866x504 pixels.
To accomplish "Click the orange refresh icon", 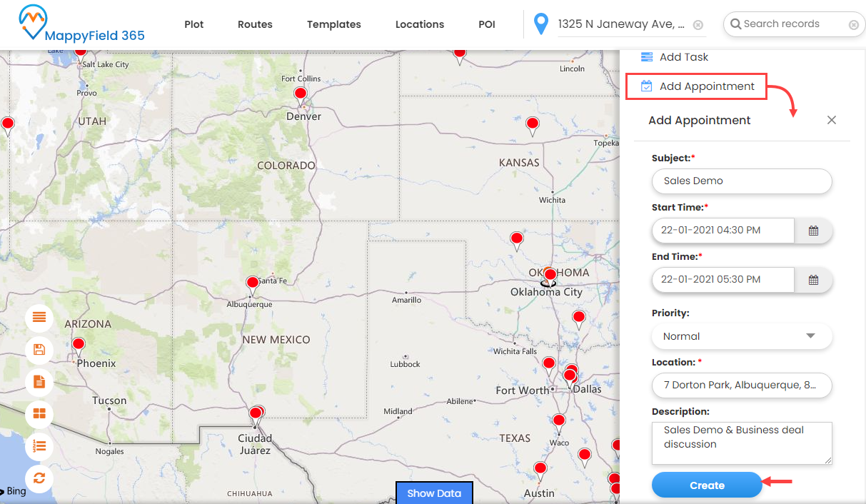I will (39, 478).
